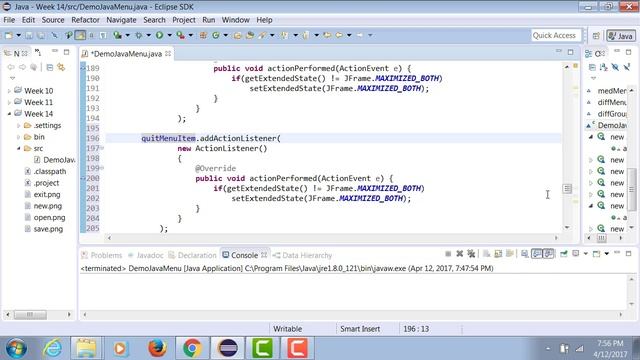Screen dimensions: 640x360
Task: Click Hide Static Members icon in Outline
Action: [x=627, y=67]
